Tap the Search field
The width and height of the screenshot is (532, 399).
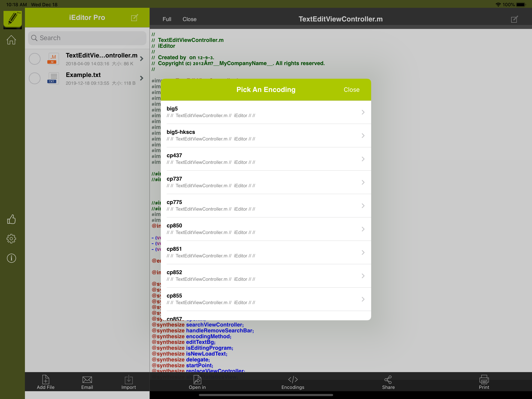87,38
